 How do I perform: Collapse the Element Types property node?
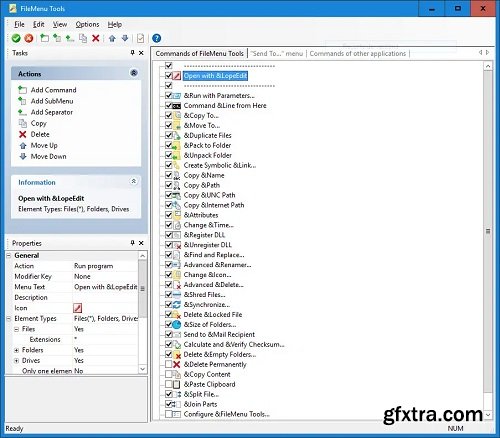(9, 318)
